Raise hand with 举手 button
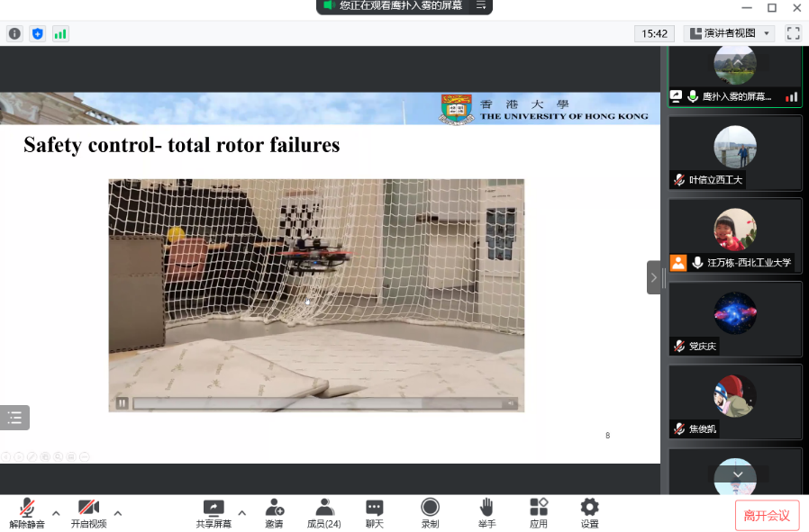Image resolution: width=809 pixels, height=532 pixels. 486,513
